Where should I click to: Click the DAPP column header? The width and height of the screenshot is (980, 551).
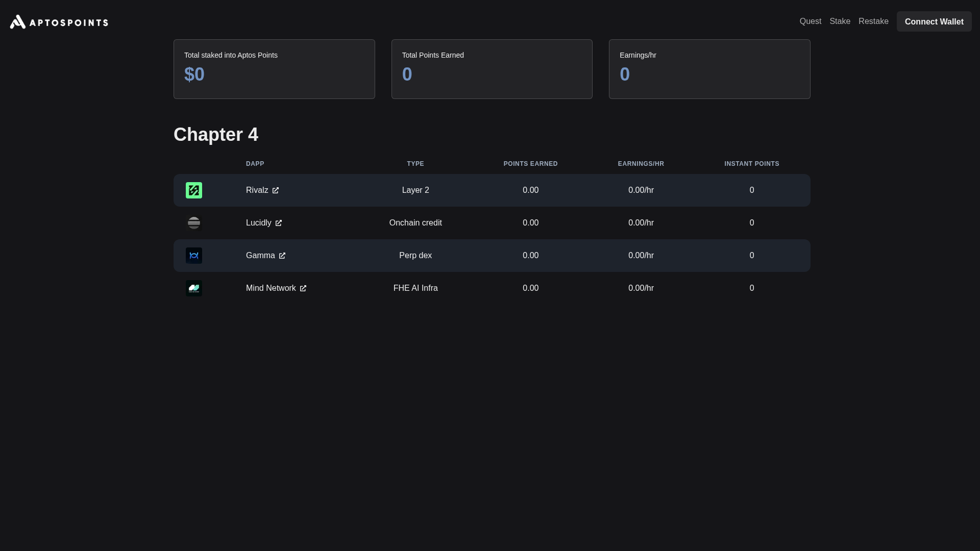pyautogui.click(x=255, y=164)
